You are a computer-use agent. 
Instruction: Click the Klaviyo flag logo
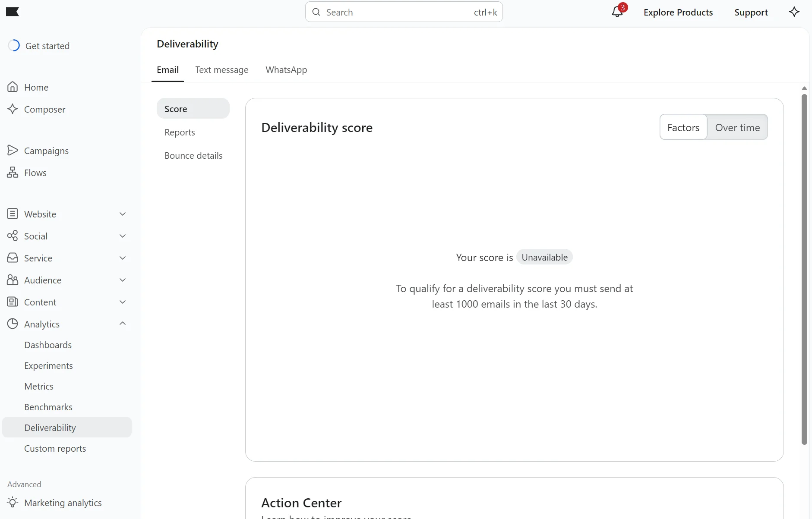[x=13, y=12]
